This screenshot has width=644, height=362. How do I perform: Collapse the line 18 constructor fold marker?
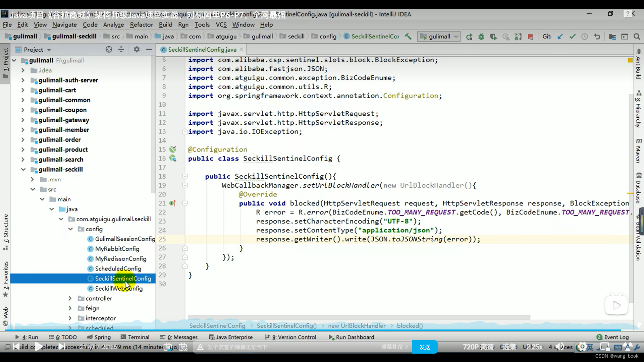[185, 176]
